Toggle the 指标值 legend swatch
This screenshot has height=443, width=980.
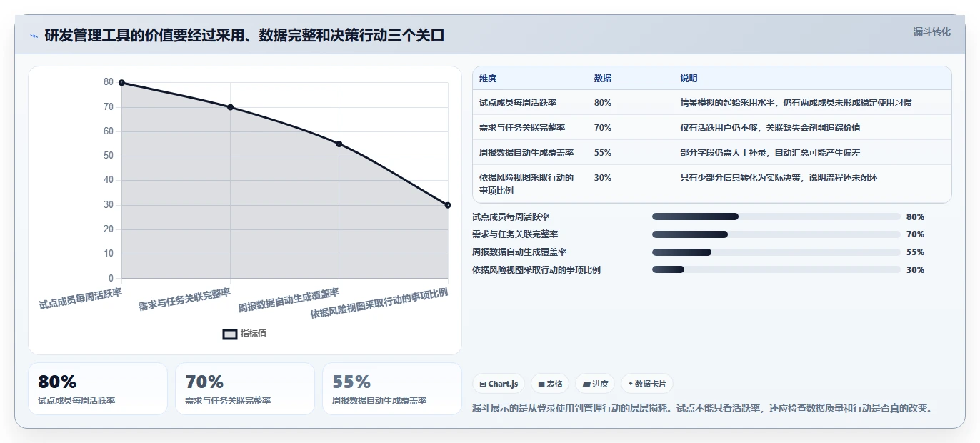(230, 334)
